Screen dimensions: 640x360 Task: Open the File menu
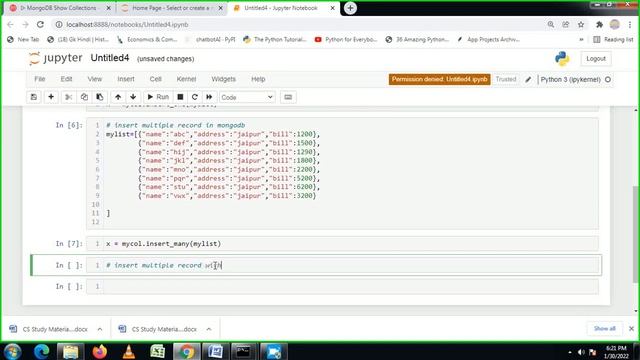click(x=40, y=79)
